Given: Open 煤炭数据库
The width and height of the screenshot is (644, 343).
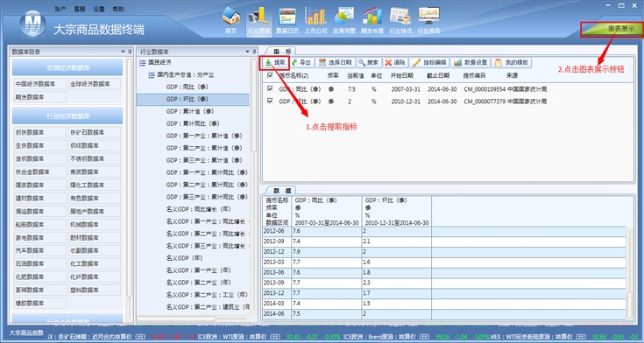Looking at the screenshot, I should point(39,185).
